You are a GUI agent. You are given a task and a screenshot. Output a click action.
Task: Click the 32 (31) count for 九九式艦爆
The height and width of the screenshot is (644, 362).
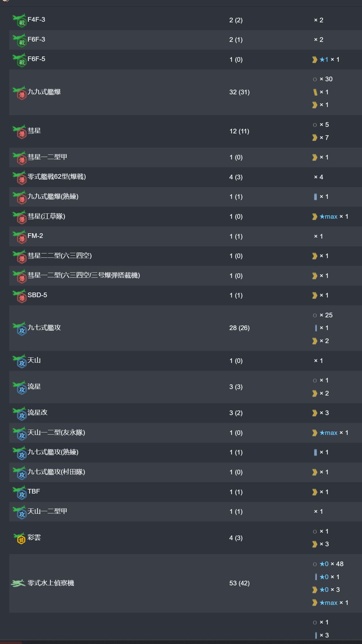[x=239, y=92]
